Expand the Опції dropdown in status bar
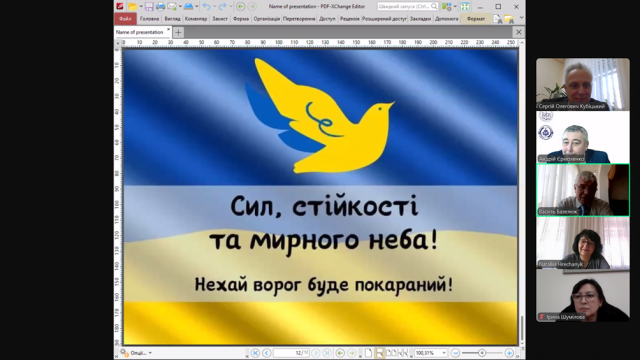This screenshot has height=360, width=640. click(x=150, y=353)
